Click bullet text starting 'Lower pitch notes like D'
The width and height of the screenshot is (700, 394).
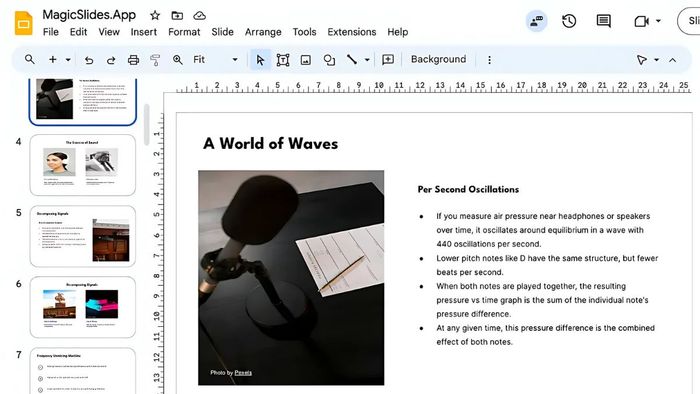[547, 265]
